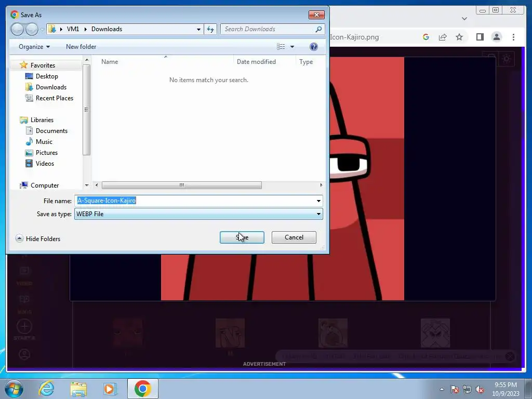
Task: Click the horizontal scrollbar thumb in file list
Action: coord(181,185)
